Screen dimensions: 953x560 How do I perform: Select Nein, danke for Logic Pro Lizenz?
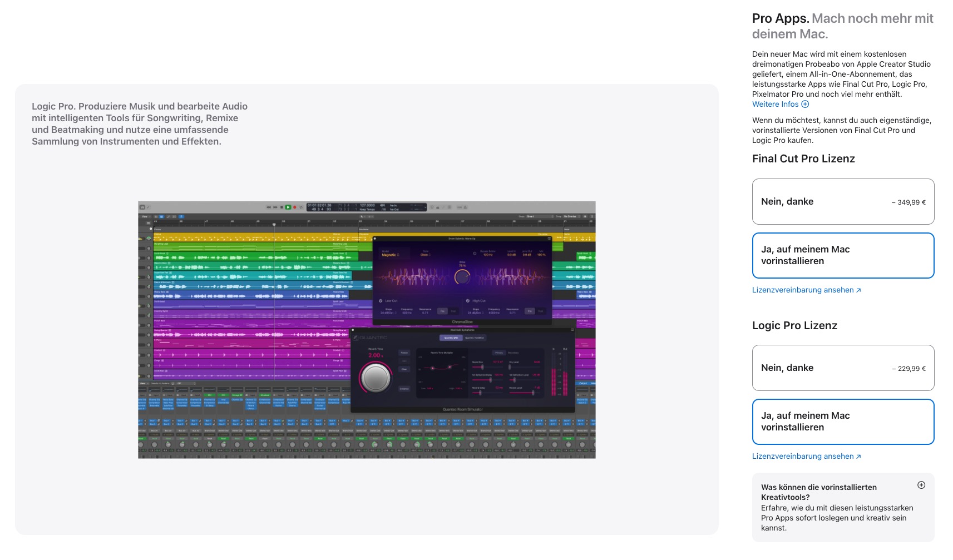tap(843, 368)
